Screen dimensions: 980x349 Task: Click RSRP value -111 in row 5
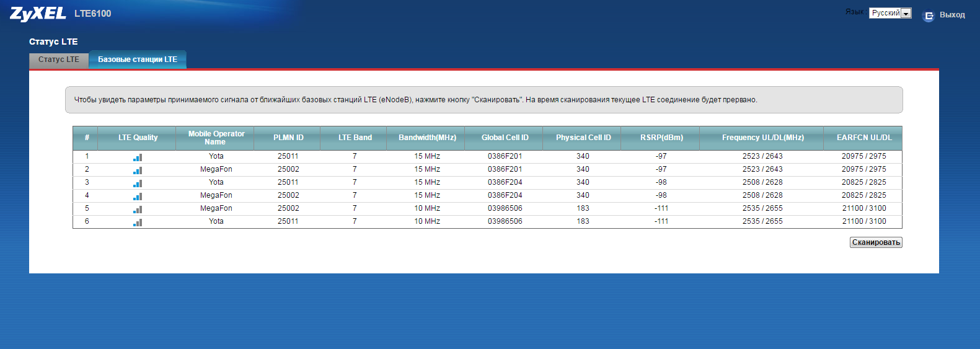(x=661, y=208)
